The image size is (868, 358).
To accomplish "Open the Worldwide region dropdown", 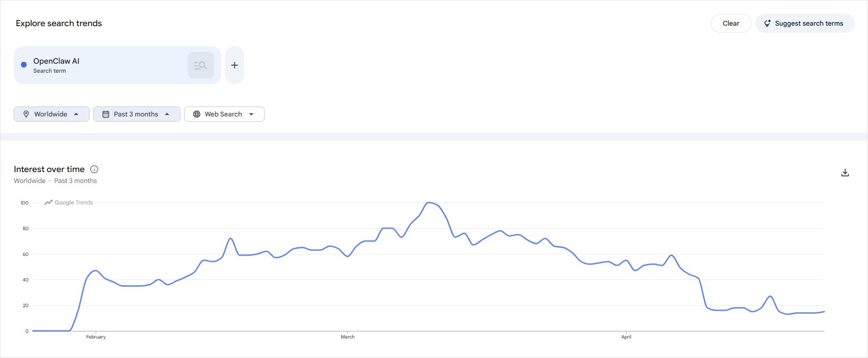I will click(x=51, y=114).
